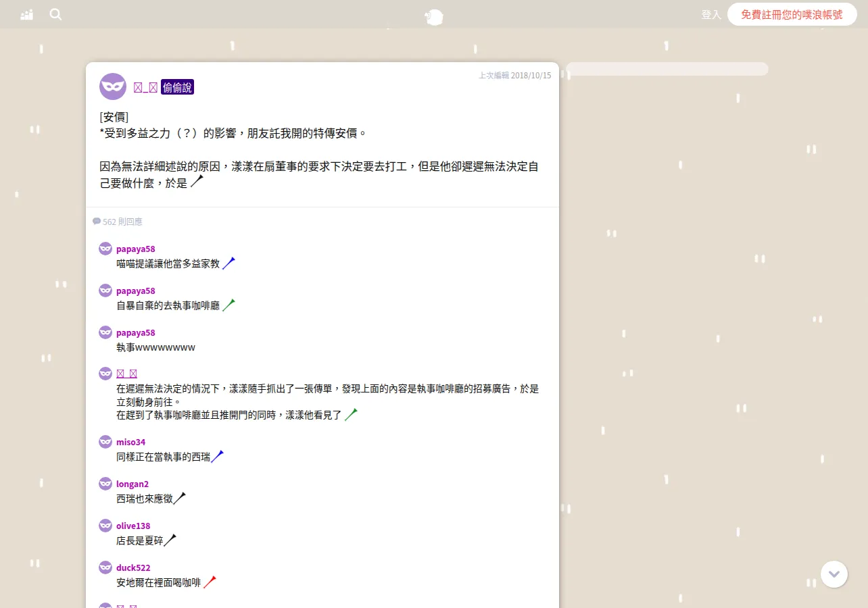Click avatar of papaya58 on 自暴自棄 reply
Image resolution: width=868 pixels, height=608 pixels.
pos(105,290)
